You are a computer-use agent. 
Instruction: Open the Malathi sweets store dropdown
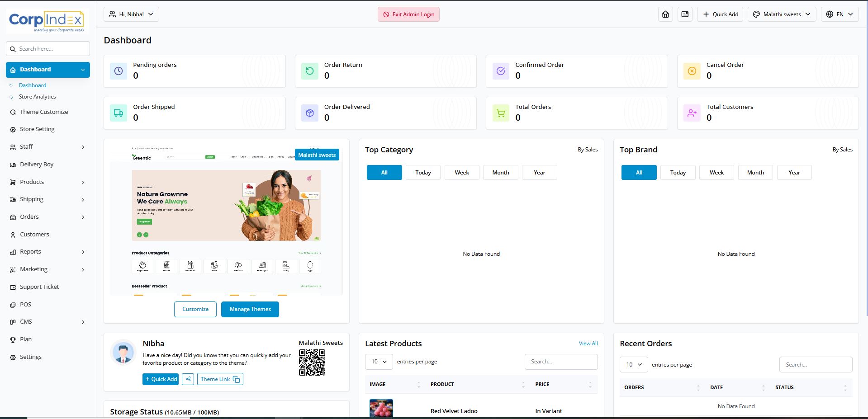coord(782,14)
